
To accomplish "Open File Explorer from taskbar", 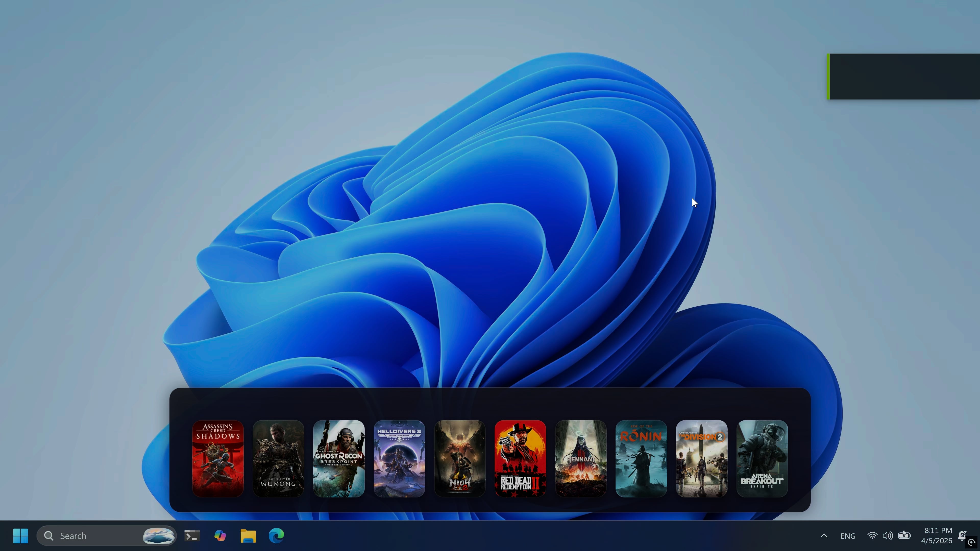I will (248, 536).
